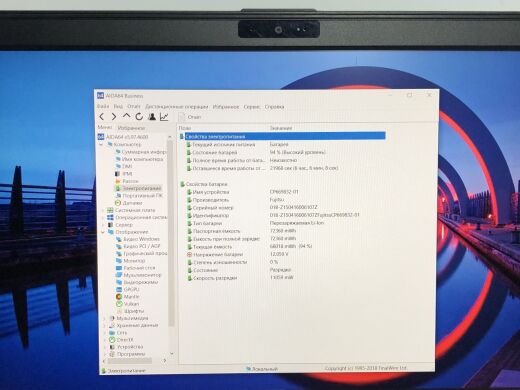Click the up-level arrow toolbar icon
The height and width of the screenshot is (390, 520).
126,116
